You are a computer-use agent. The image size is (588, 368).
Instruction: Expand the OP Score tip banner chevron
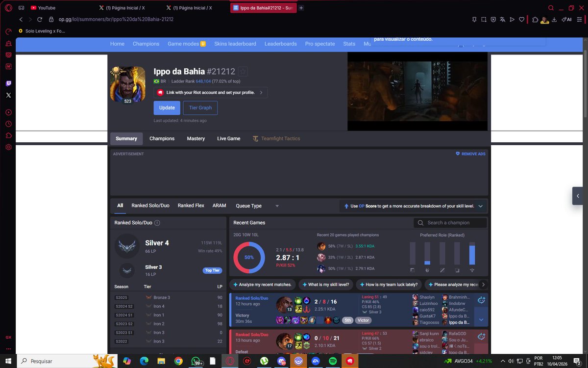(480, 206)
